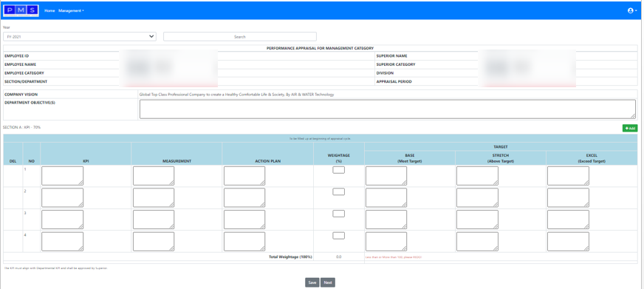Click the note about aligning with Departmental KPI
Image resolution: width=644 pixels, height=289 pixels.
pyautogui.click(x=56, y=268)
